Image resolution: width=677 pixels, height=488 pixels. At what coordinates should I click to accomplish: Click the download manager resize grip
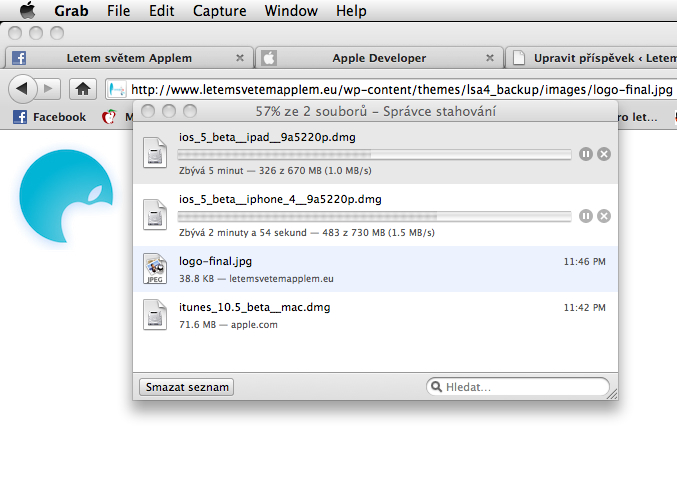tap(612, 393)
